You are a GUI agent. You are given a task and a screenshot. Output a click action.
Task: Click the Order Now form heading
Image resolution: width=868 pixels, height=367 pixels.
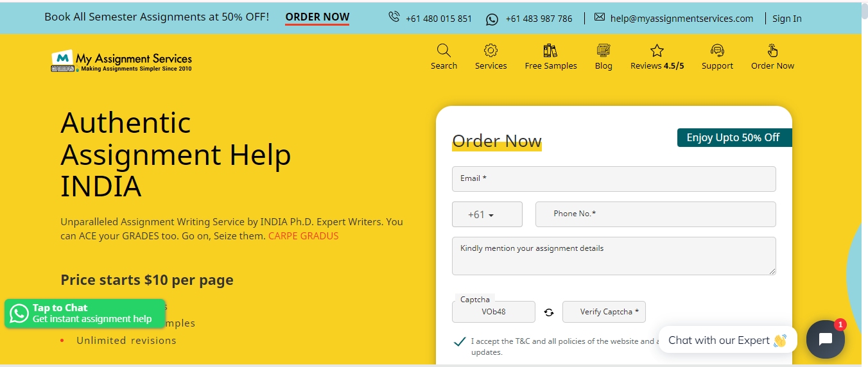coord(497,141)
